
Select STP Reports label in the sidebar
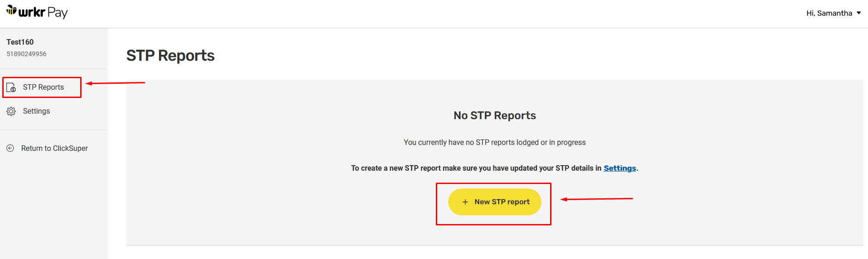coord(43,87)
